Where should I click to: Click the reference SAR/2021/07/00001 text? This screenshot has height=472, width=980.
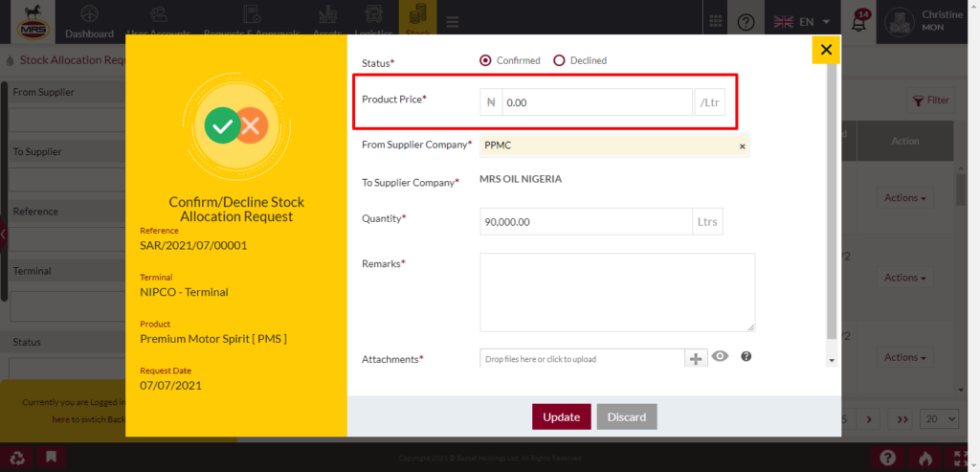[193, 245]
